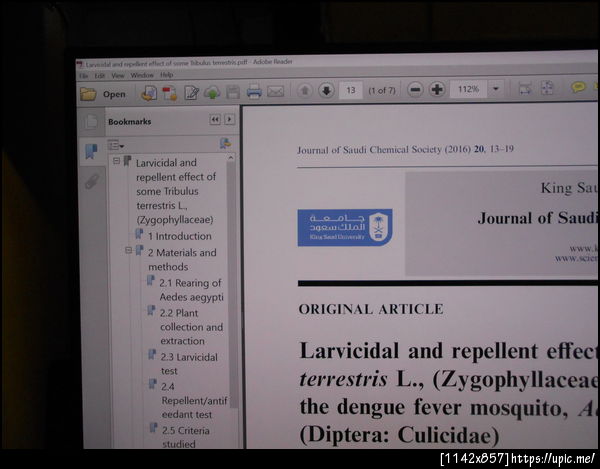
Task: Open the File menu
Action: pyautogui.click(x=83, y=76)
